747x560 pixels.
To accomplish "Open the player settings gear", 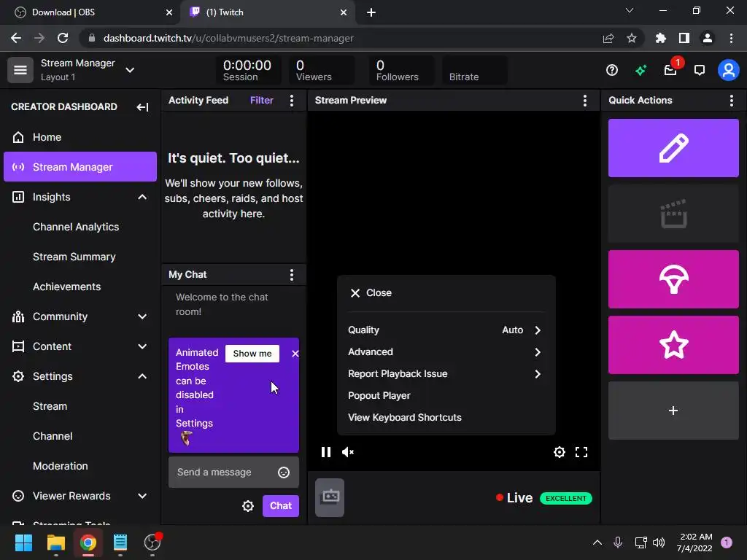I will click(560, 452).
